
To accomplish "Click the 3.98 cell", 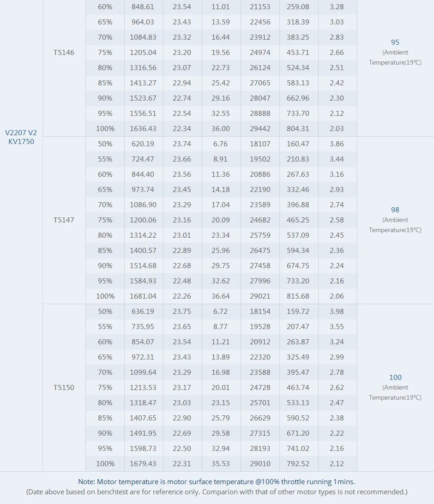I will (337, 312).
